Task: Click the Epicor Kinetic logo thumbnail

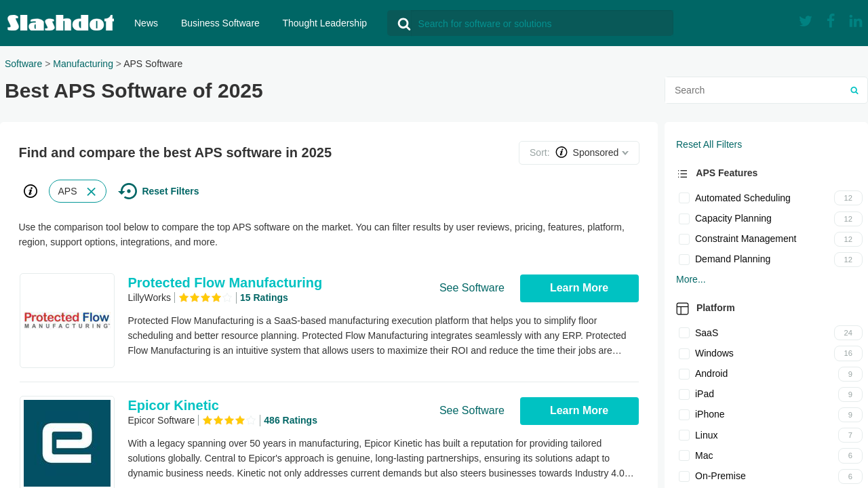Action: [67, 443]
